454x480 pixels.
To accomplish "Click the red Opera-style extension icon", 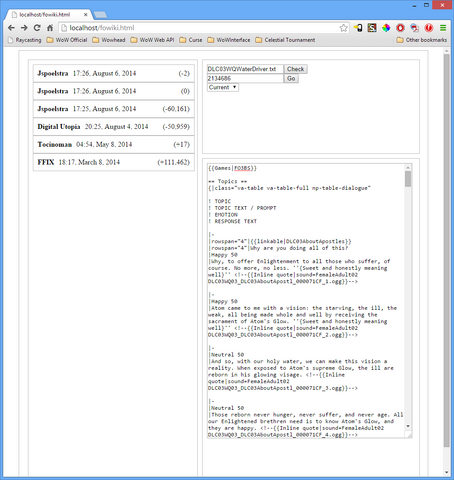I will pyautogui.click(x=400, y=28).
